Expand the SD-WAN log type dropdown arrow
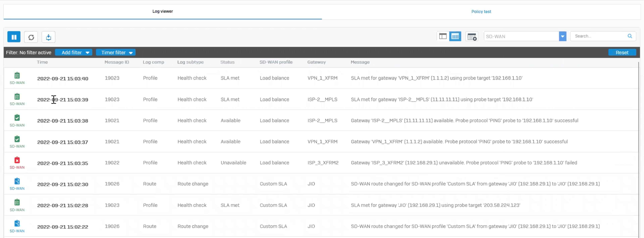The width and height of the screenshot is (644, 238). tap(562, 36)
